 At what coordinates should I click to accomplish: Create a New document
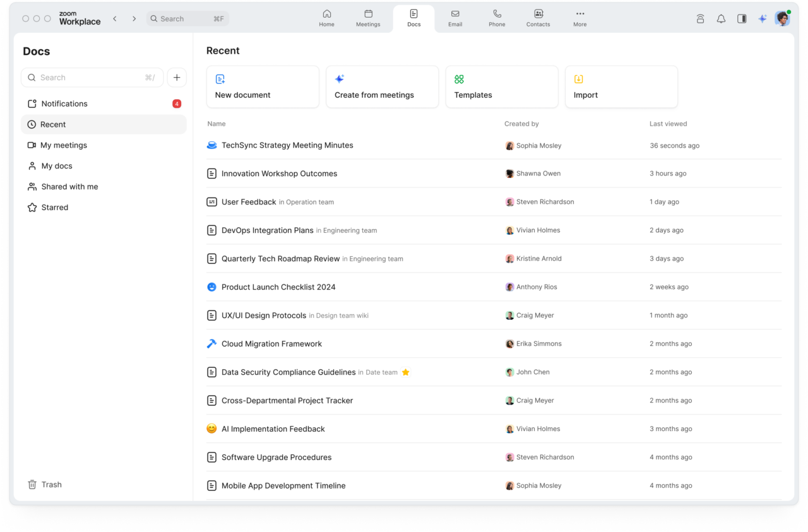[x=263, y=86]
